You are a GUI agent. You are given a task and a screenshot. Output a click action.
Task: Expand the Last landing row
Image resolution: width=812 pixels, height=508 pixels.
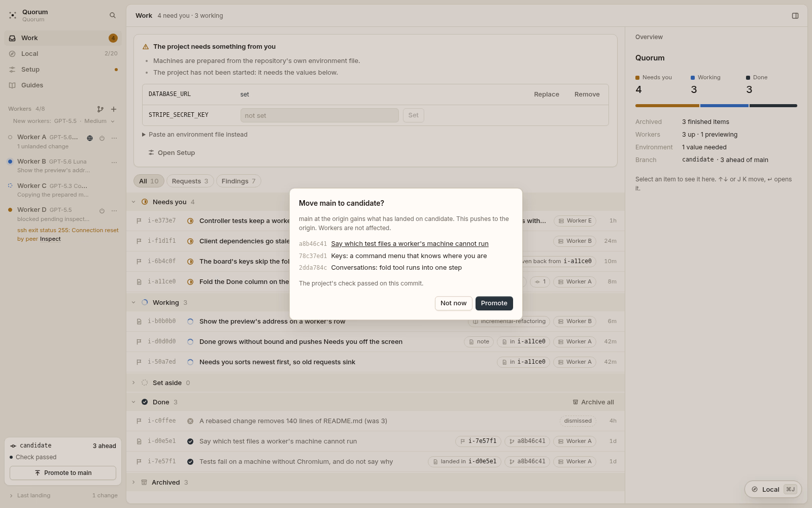(63, 495)
